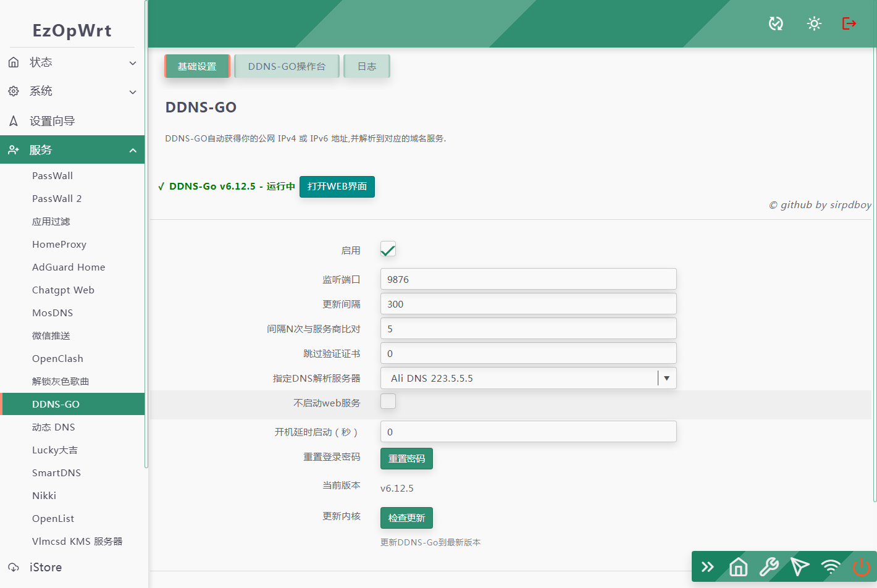The height and width of the screenshot is (588, 877).
Task: Click the refresh/sync icon in header
Action: pyautogui.click(x=776, y=23)
